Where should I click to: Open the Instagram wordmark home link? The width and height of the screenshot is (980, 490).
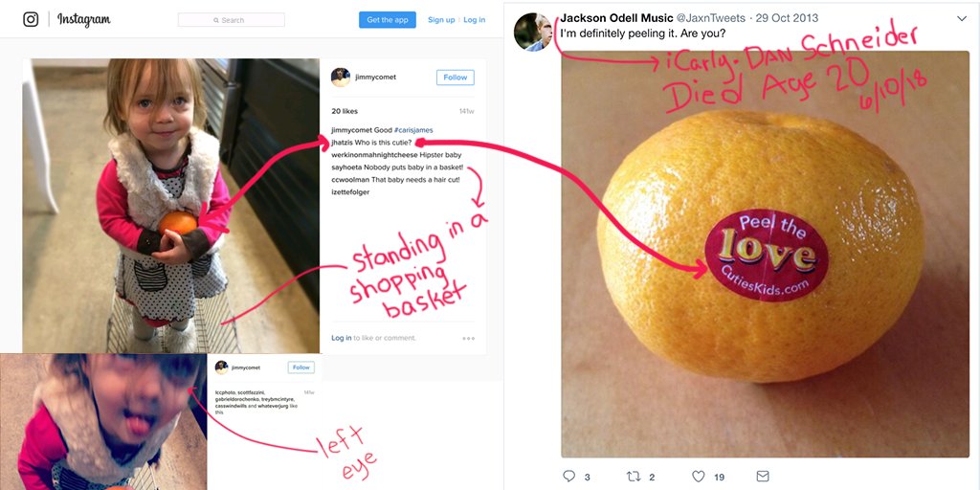pyautogui.click(x=84, y=20)
